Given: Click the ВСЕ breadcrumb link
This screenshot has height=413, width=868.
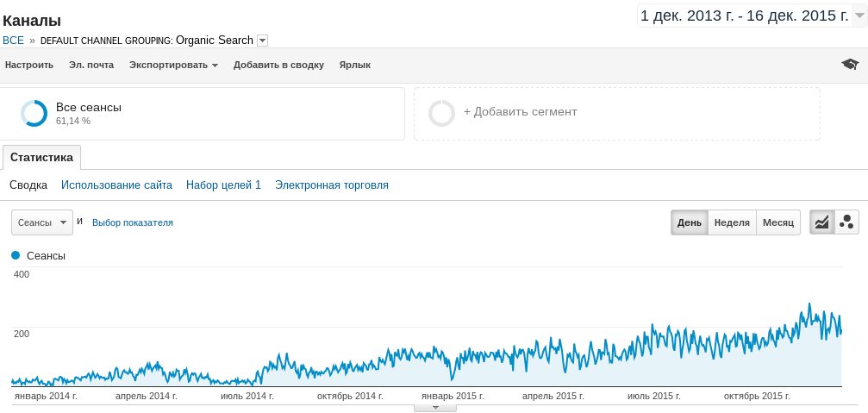Looking at the screenshot, I should pyautogui.click(x=14, y=41).
